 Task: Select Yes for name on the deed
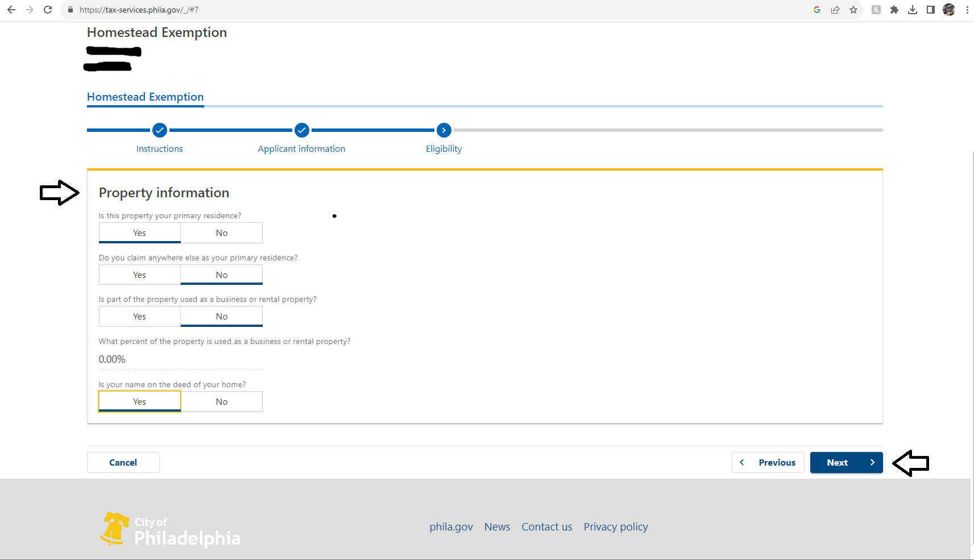tap(140, 402)
